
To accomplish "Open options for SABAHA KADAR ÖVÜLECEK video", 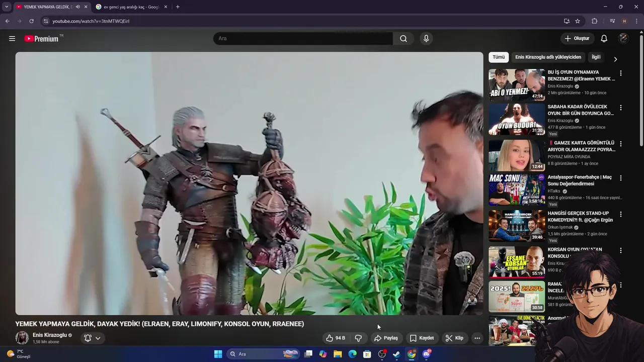I will click(620, 108).
